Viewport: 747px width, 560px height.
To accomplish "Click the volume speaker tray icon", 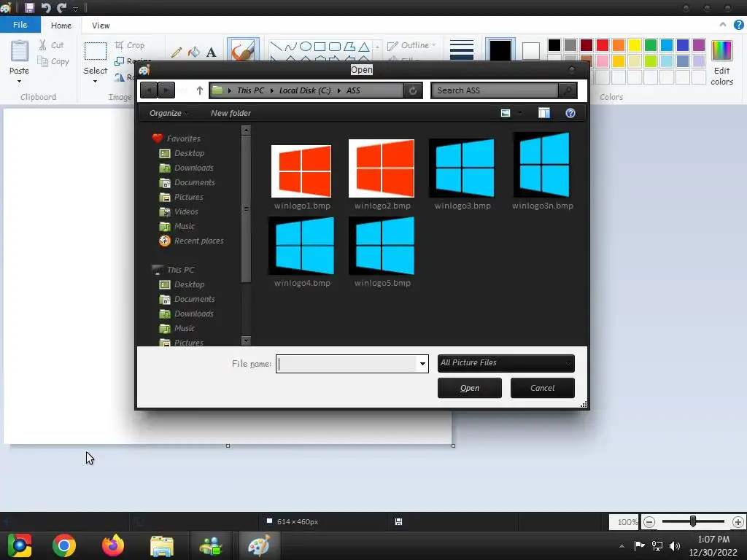I will coord(675,545).
